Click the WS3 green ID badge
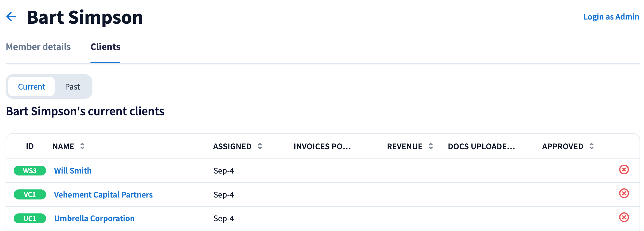 (x=30, y=171)
